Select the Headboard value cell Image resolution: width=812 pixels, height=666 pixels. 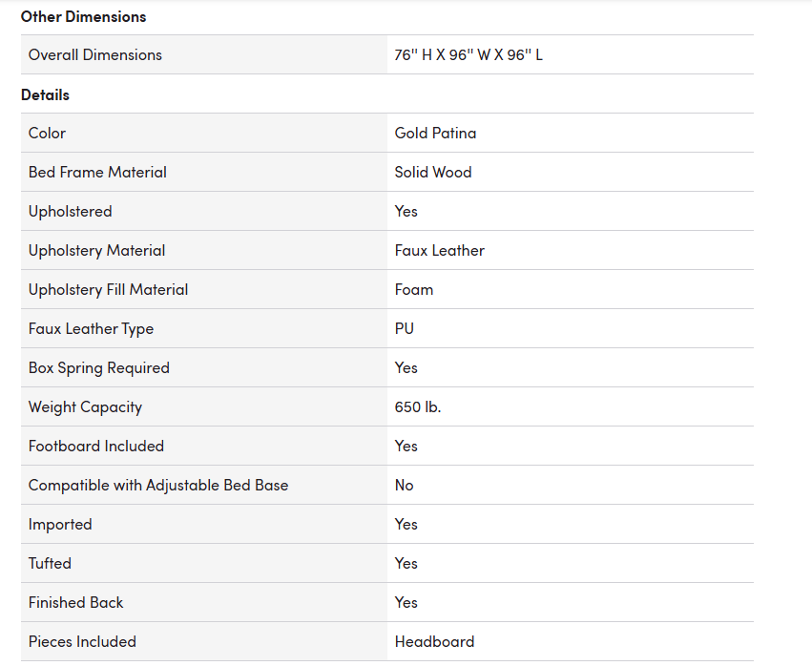[571, 641]
